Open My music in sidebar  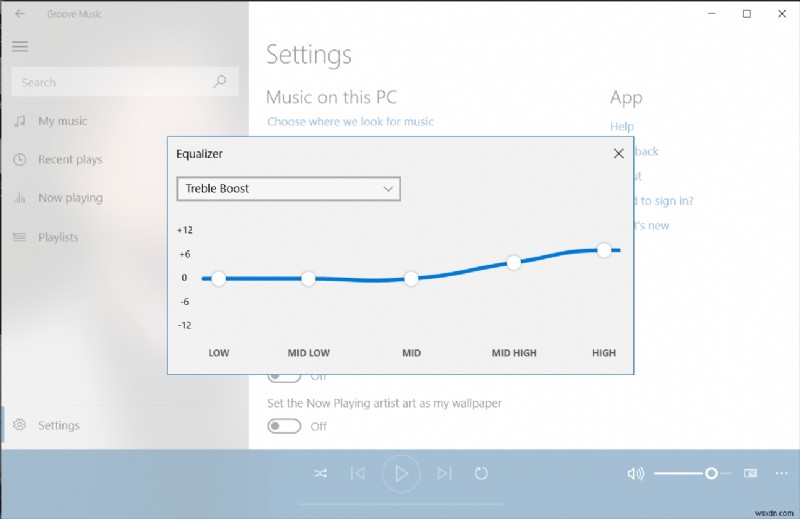pos(62,121)
